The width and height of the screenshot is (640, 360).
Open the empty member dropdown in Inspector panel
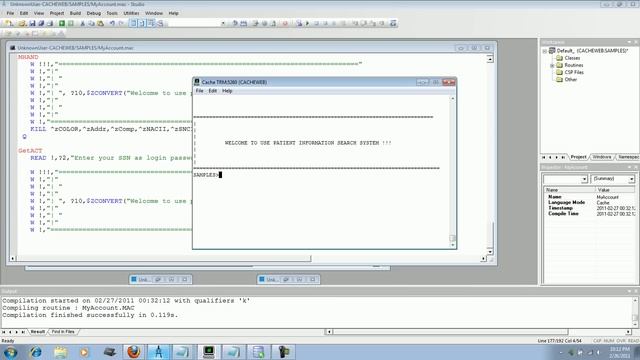point(584,179)
